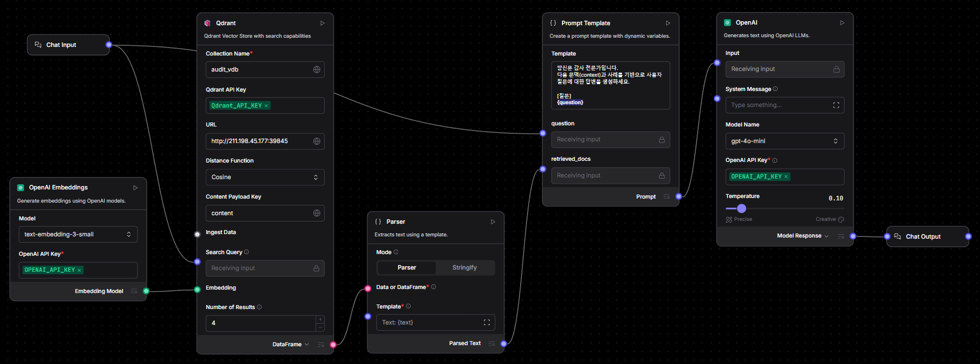
Task: Click Search Query info icon
Action: (246, 252)
